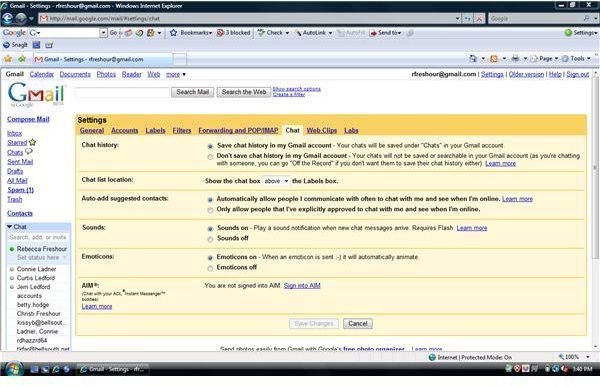The image size is (600, 386).
Task: Click the SnagIt toolbar icon
Action: [x=6, y=45]
